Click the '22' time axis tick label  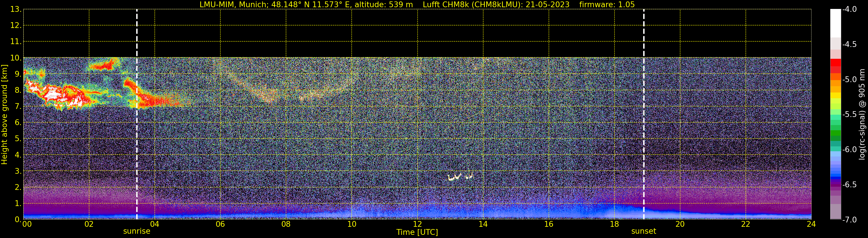pyautogui.click(x=746, y=224)
